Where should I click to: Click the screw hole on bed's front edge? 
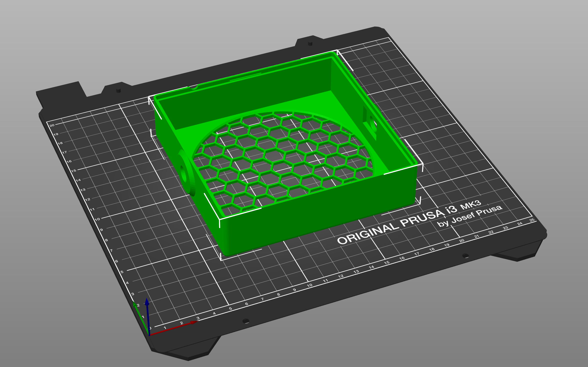[246, 321]
